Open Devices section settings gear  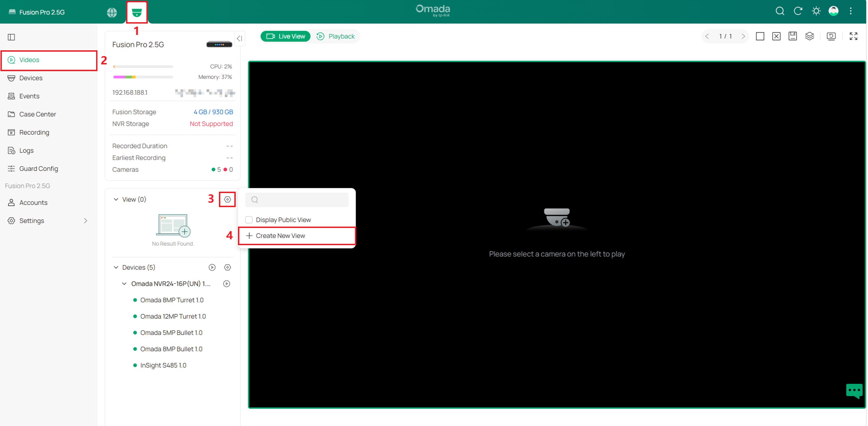[x=227, y=267]
